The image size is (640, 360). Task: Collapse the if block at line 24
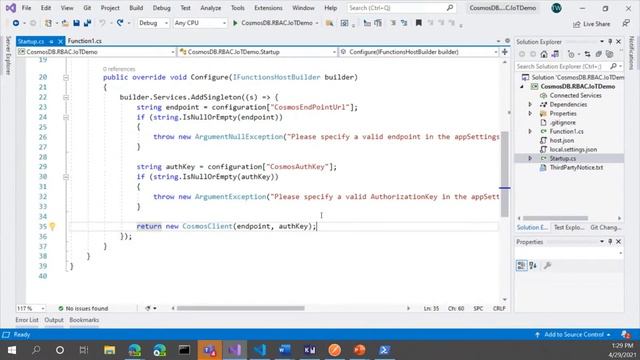(x=66, y=117)
